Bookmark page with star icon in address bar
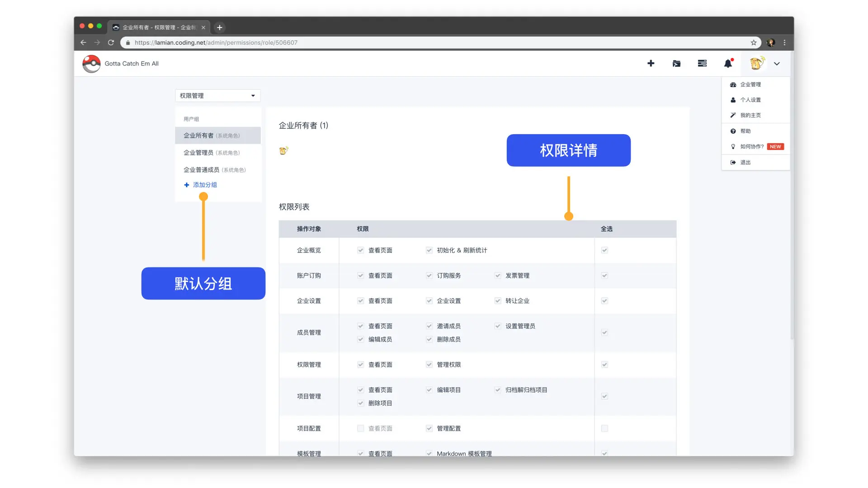Viewport: 868px width, 488px height. pyautogui.click(x=754, y=42)
